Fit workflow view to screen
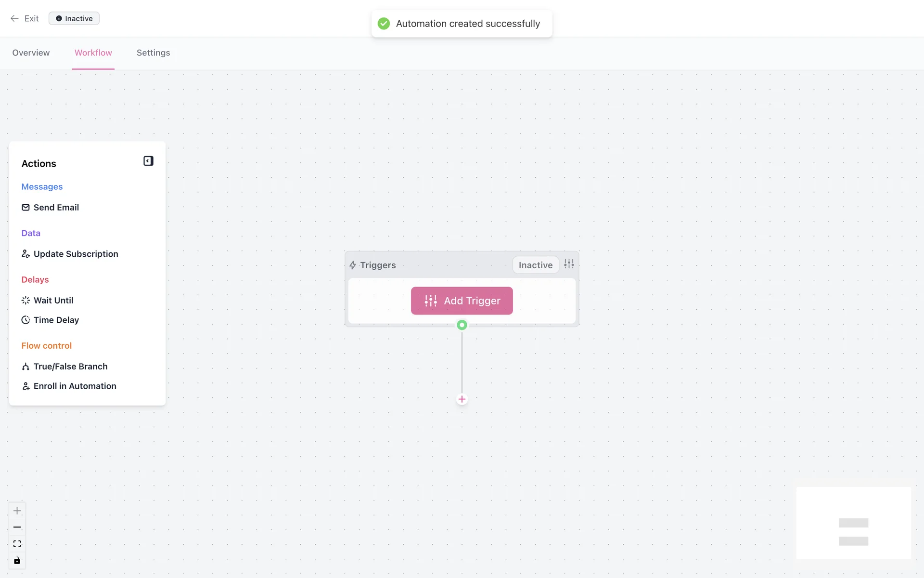The image size is (924, 578). [17, 544]
